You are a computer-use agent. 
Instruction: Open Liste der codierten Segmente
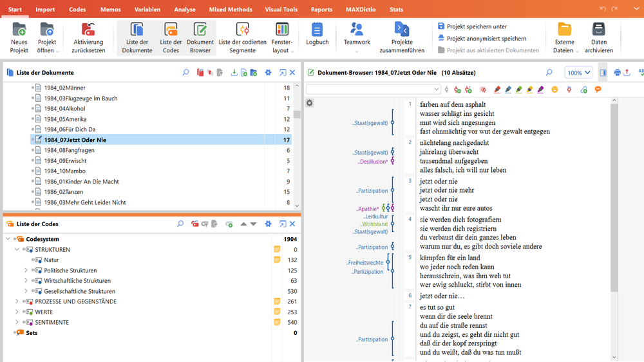[242, 38]
